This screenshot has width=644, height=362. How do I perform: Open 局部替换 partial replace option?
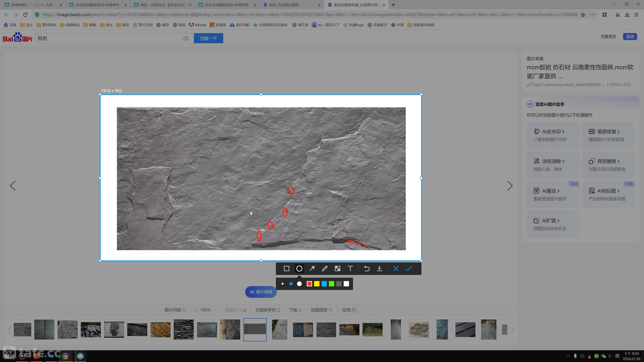click(609, 165)
